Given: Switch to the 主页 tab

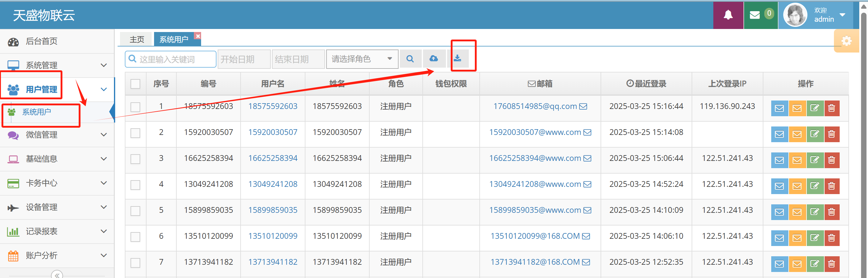Looking at the screenshot, I should click(x=137, y=40).
